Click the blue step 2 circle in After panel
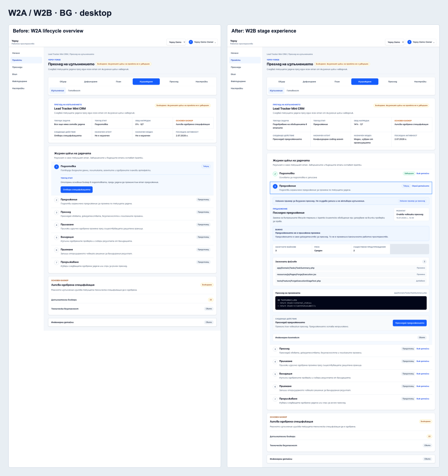 click(275, 186)
